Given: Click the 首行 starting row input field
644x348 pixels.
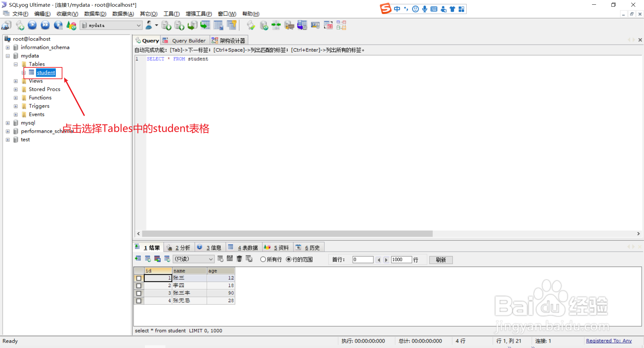Looking at the screenshot, I should click(x=363, y=259).
